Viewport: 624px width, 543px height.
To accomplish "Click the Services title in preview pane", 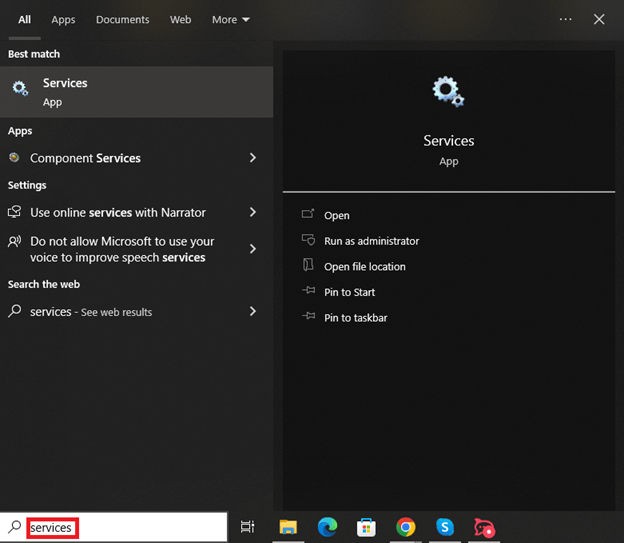I will tap(448, 141).
